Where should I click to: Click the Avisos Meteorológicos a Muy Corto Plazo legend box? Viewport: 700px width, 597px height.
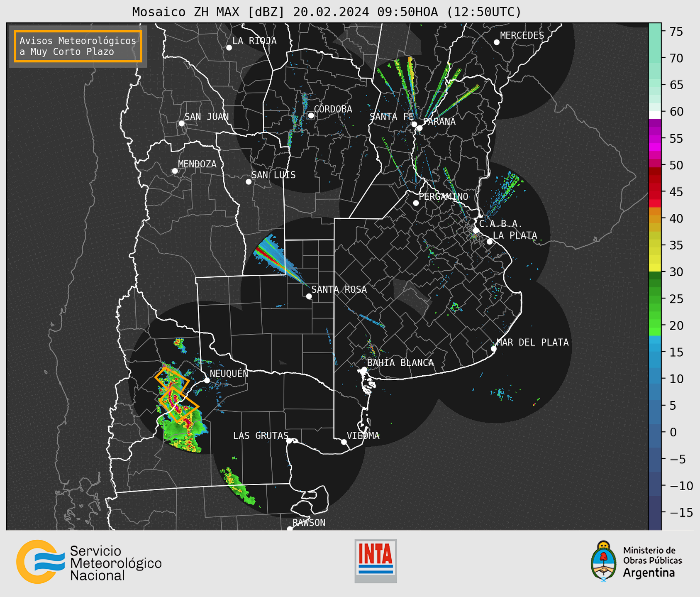78,46
